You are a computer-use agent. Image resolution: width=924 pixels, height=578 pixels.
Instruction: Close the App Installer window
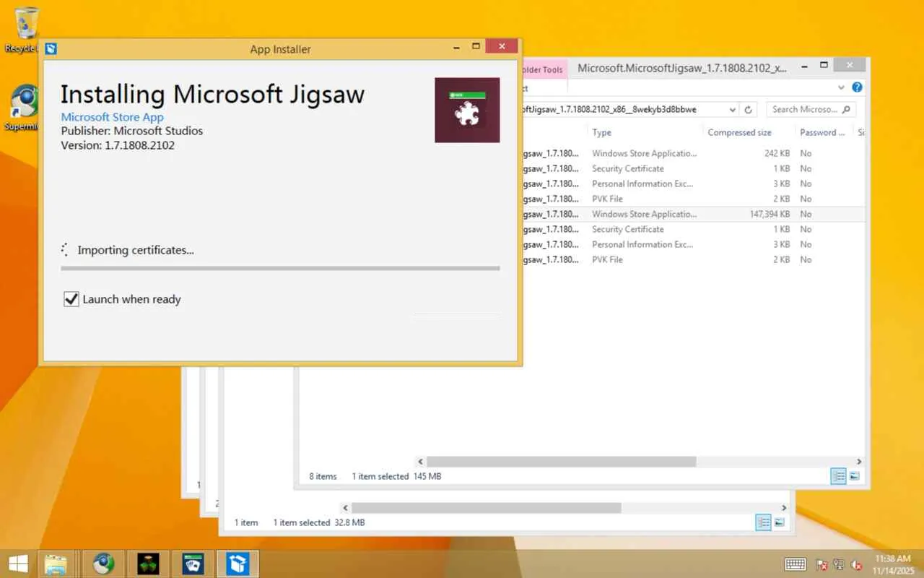tap(501, 46)
